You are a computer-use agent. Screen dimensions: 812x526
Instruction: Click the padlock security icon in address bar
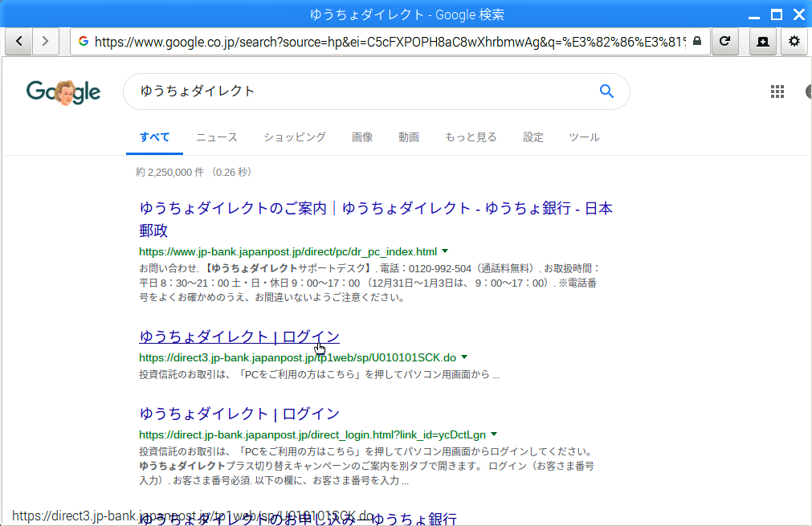coord(697,41)
